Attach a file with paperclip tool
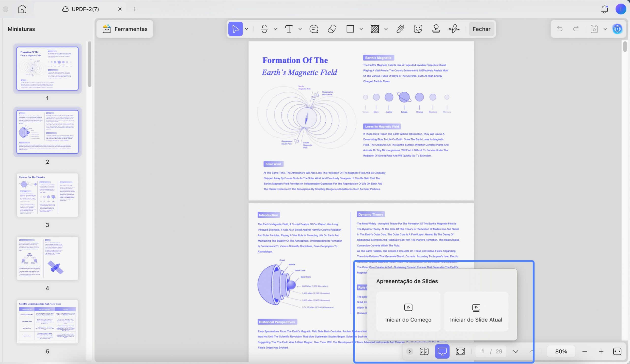Screen dimensions: 630x364 [400, 29]
